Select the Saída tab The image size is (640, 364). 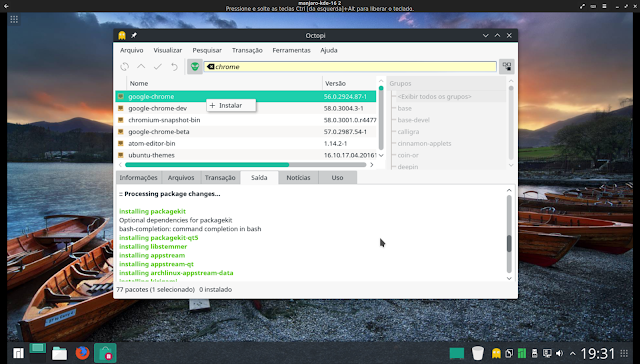(x=259, y=178)
